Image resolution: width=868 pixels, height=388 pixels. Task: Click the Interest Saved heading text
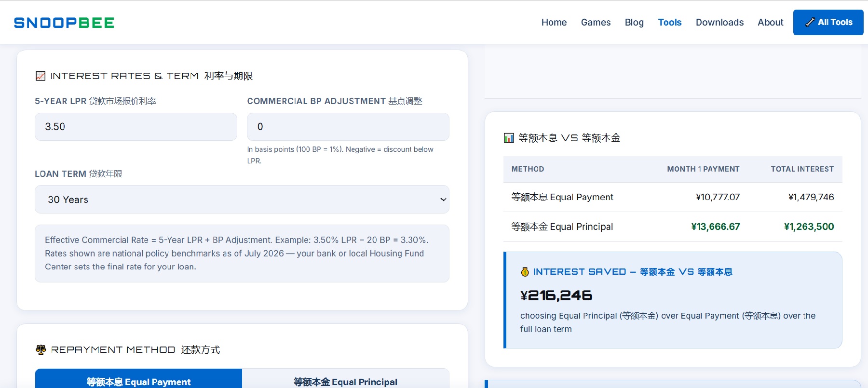(x=633, y=272)
